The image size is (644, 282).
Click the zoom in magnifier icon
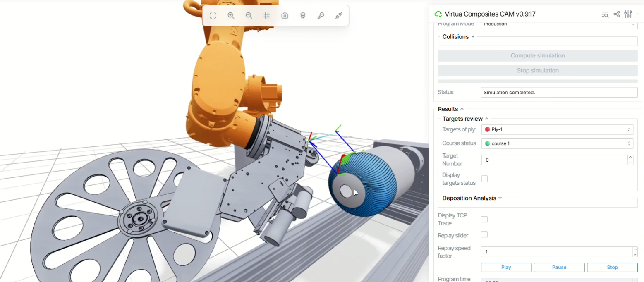click(231, 16)
